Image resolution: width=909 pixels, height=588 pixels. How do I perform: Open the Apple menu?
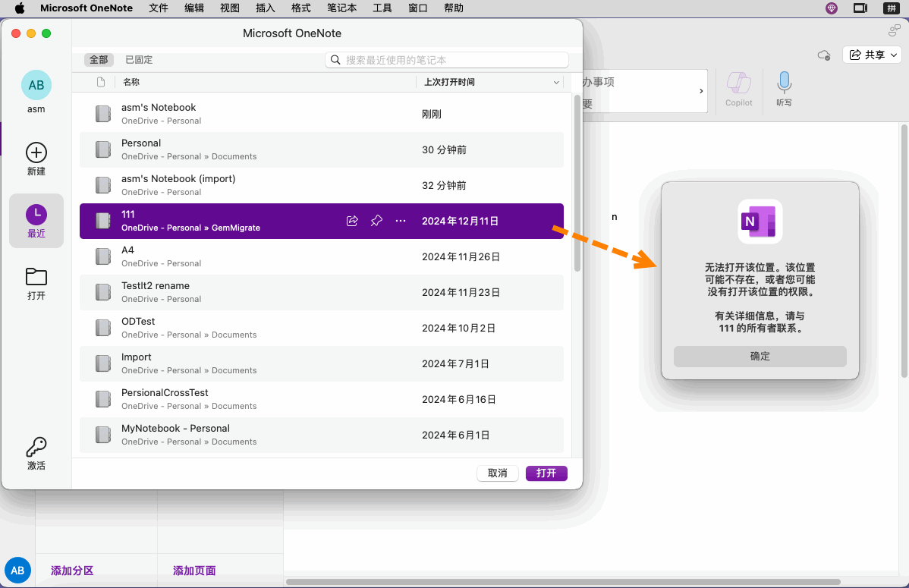[20, 8]
